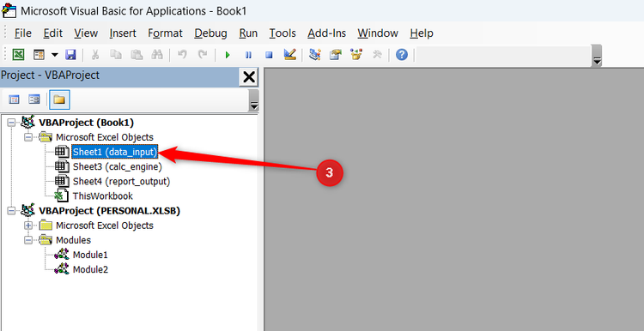Select Sheet4 (report_output) in the tree
This screenshot has width=644, height=331.
pos(121,181)
